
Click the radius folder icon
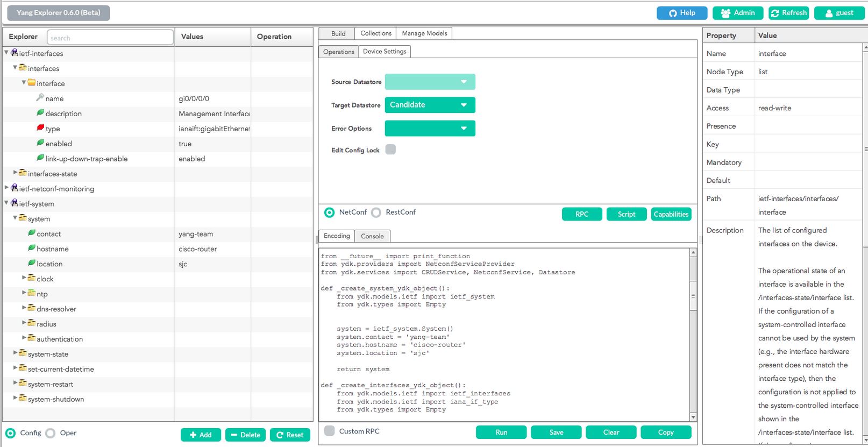coord(32,323)
